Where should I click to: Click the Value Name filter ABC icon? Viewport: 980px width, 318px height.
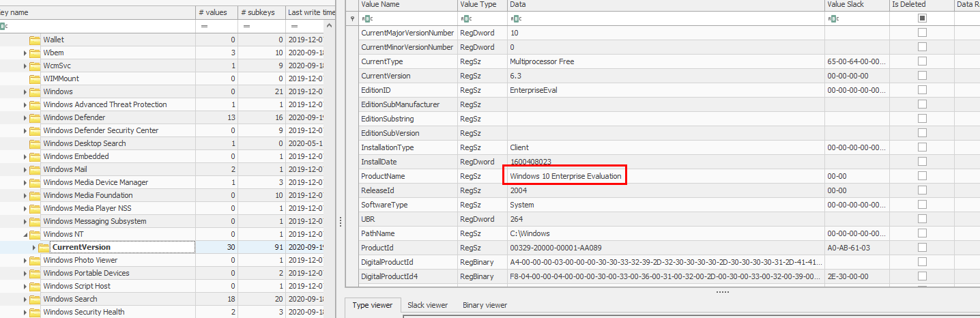(x=367, y=18)
